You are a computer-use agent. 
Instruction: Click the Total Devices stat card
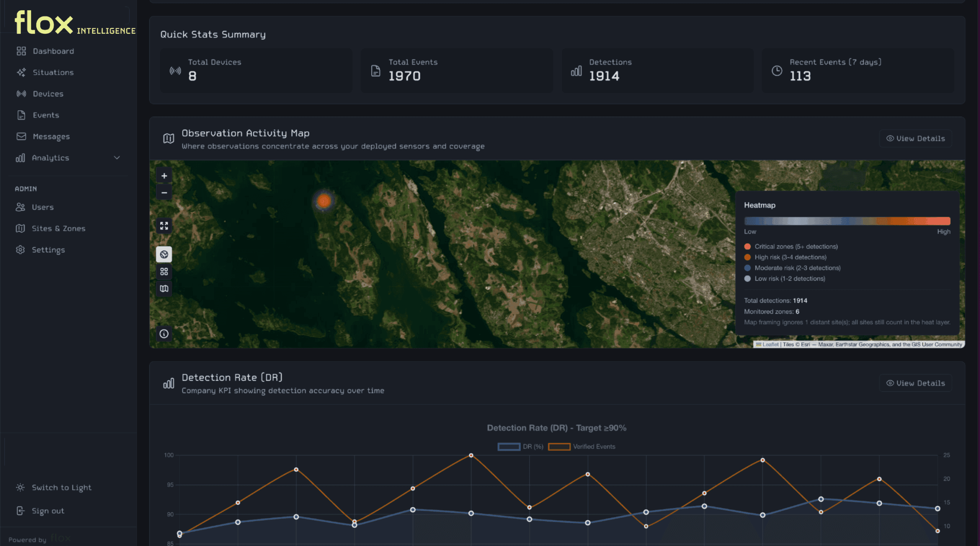pos(256,70)
